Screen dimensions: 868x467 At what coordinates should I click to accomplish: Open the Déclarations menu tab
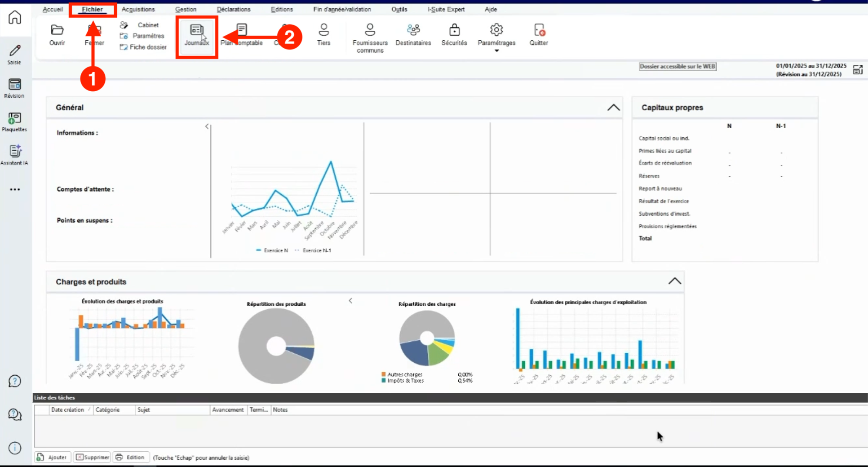click(234, 9)
